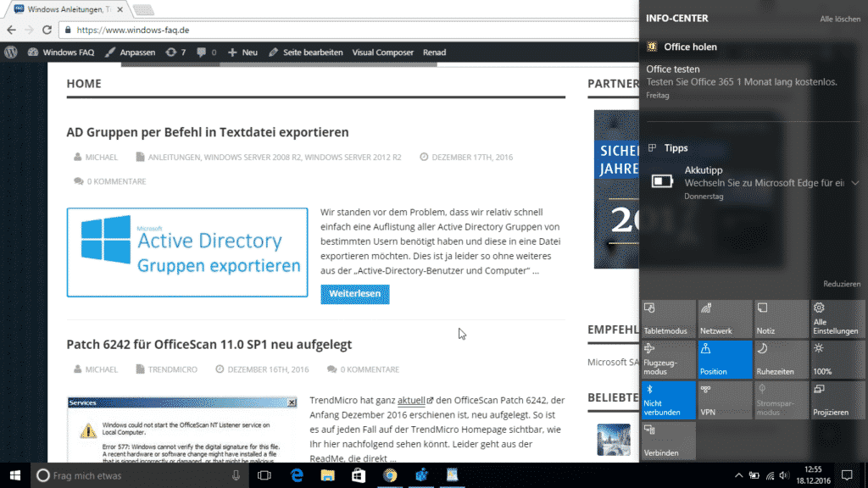Click Renad in the admin bar
Screen dimensions: 868x488
[434, 52]
